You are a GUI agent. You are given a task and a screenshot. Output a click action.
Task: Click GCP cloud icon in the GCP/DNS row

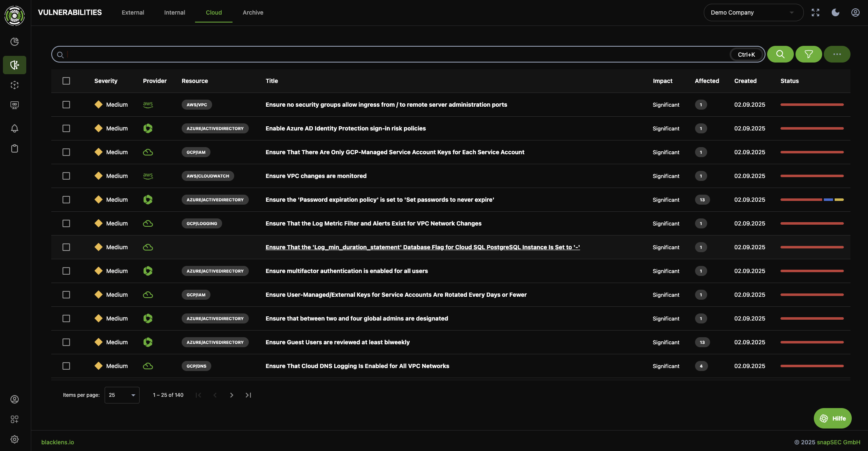[148, 366]
